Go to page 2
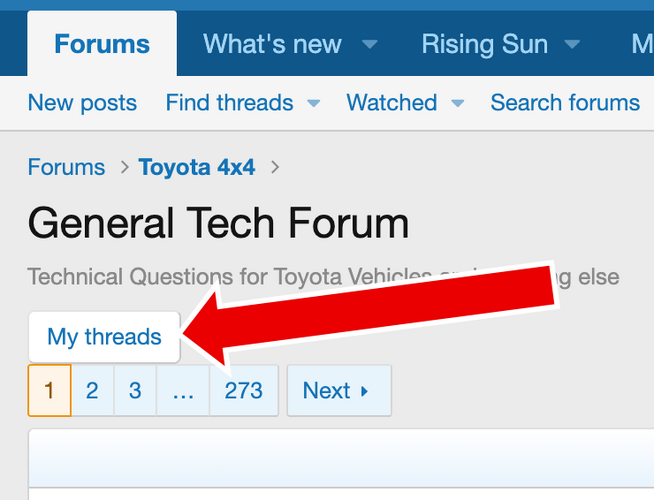This screenshot has height=500, width=654. (x=92, y=390)
